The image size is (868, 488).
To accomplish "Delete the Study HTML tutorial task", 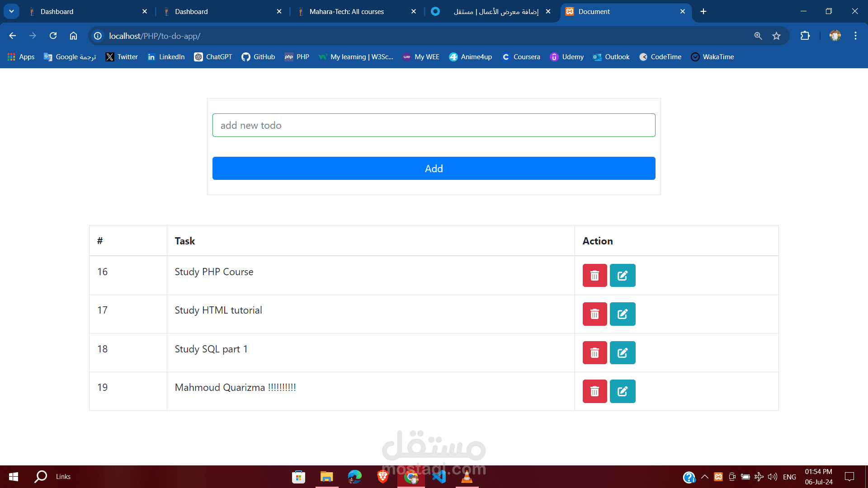I will point(594,314).
